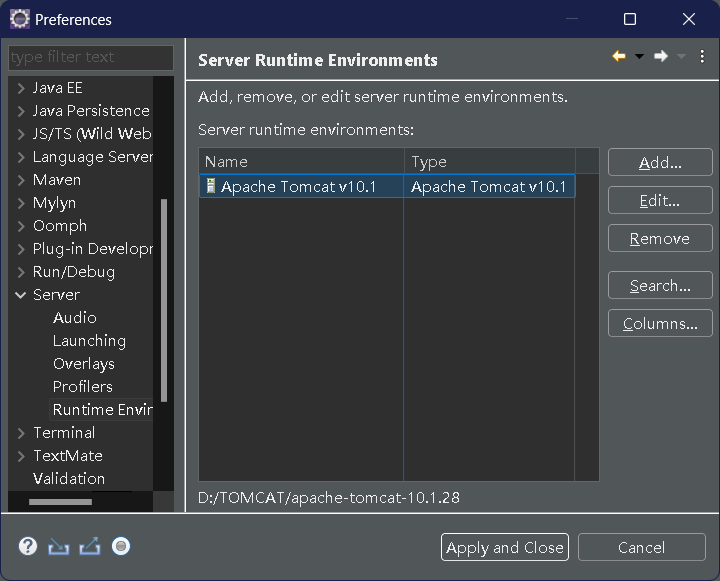Select the Launching preferences page
Image resolution: width=720 pixels, height=581 pixels.
(x=89, y=341)
